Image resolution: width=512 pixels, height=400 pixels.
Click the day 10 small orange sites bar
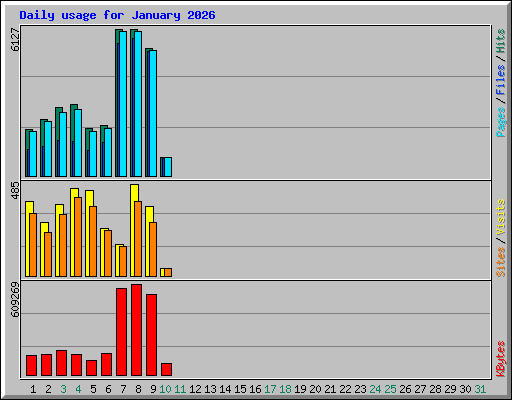pyautogui.click(x=168, y=272)
